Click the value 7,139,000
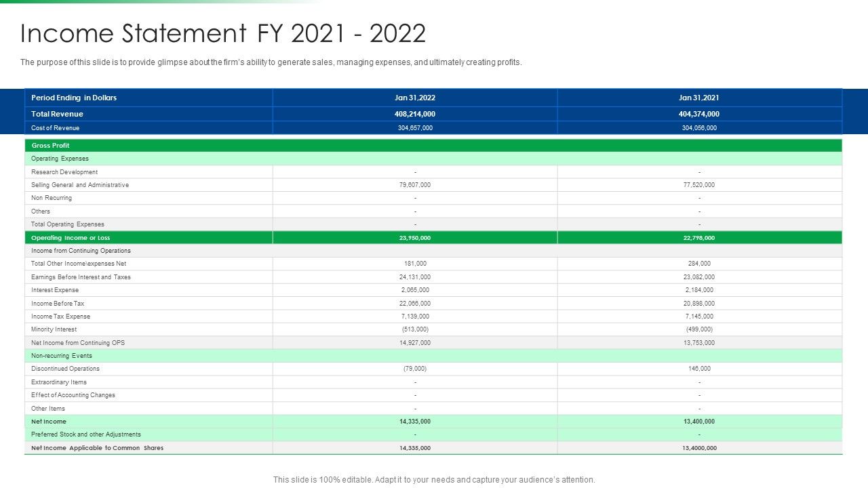868x488 pixels. [415, 317]
